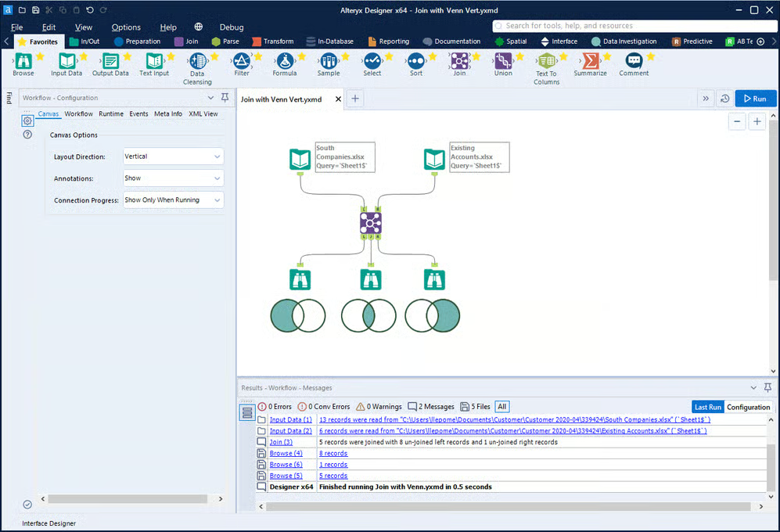This screenshot has height=532, width=780.
Task: Click the results horizontal scrollbar
Action: coord(508,506)
